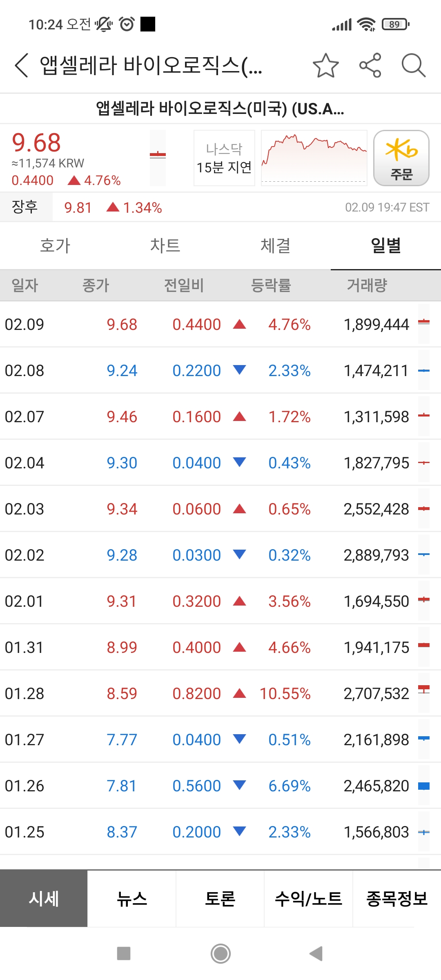Tap the 등락률 column header

pyautogui.click(x=271, y=285)
